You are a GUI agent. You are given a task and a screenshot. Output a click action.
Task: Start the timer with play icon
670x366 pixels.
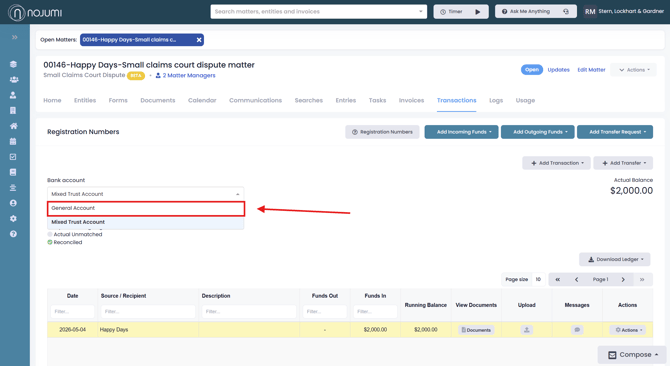coord(478,12)
